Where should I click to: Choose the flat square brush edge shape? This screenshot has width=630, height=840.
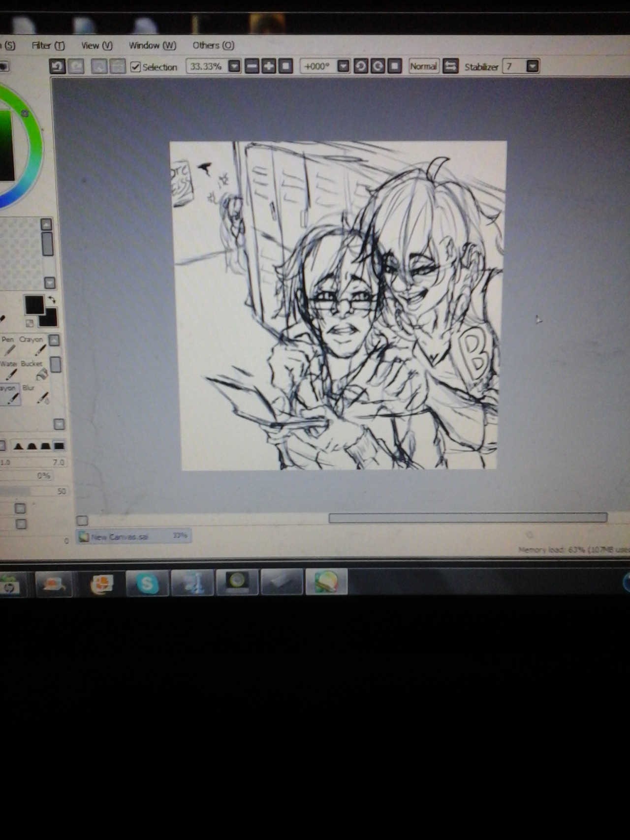pos(59,446)
